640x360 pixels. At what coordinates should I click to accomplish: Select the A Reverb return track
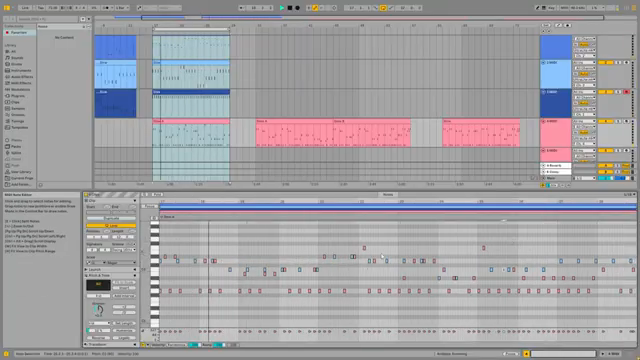(x=556, y=165)
